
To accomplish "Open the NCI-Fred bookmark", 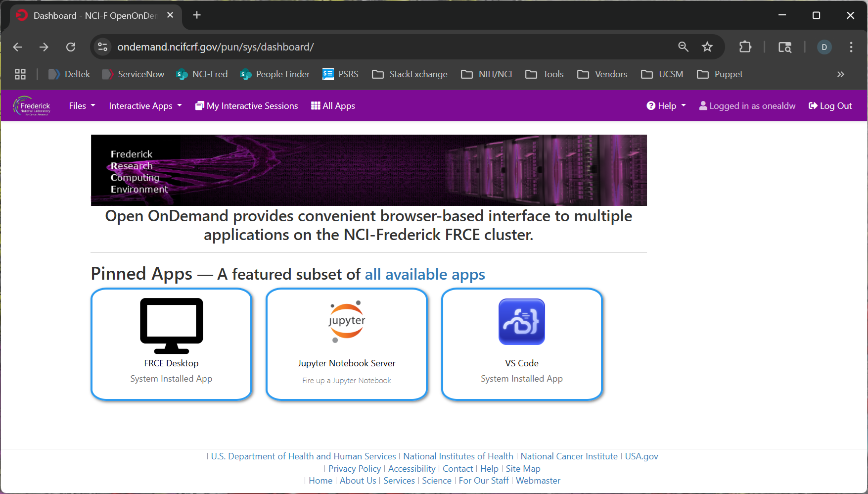I will click(x=202, y=74).
